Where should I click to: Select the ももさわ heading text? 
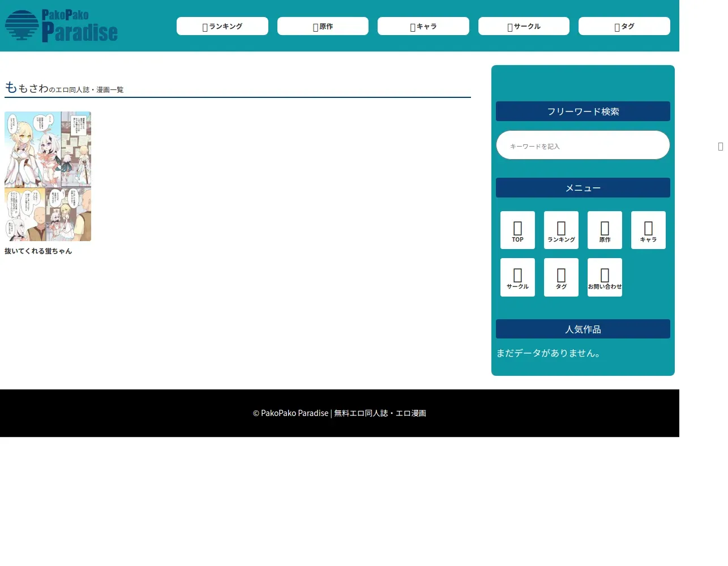(x=27, y=88)
